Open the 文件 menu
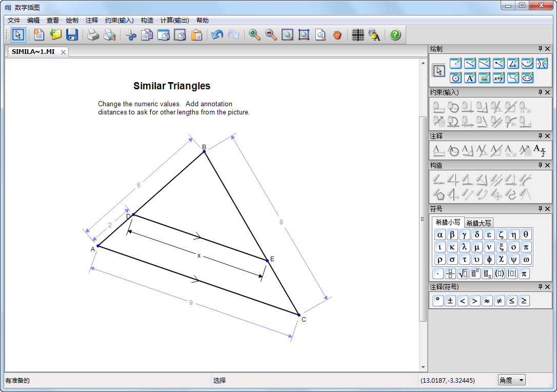The width and height of the screenshot is (557, 392). [14, 21]
